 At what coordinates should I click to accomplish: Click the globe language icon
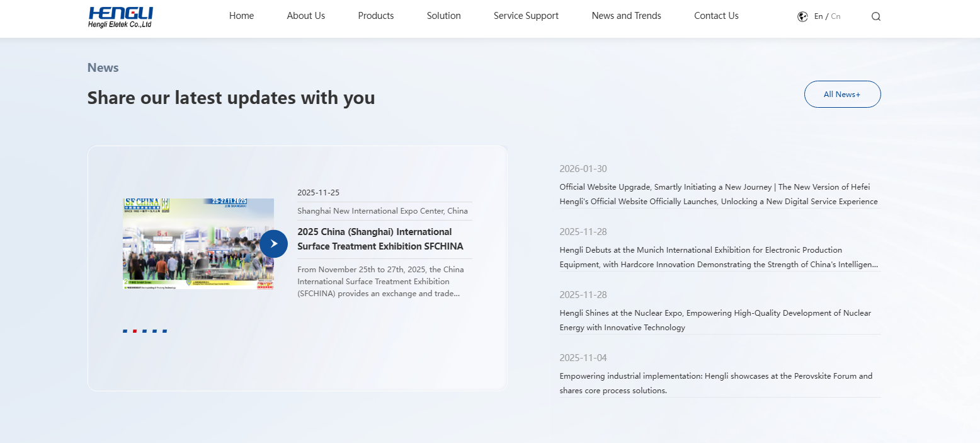point(802,16)
